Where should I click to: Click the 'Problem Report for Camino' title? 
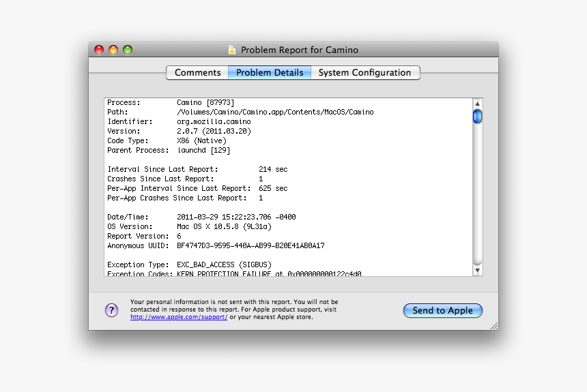[299, 50]
